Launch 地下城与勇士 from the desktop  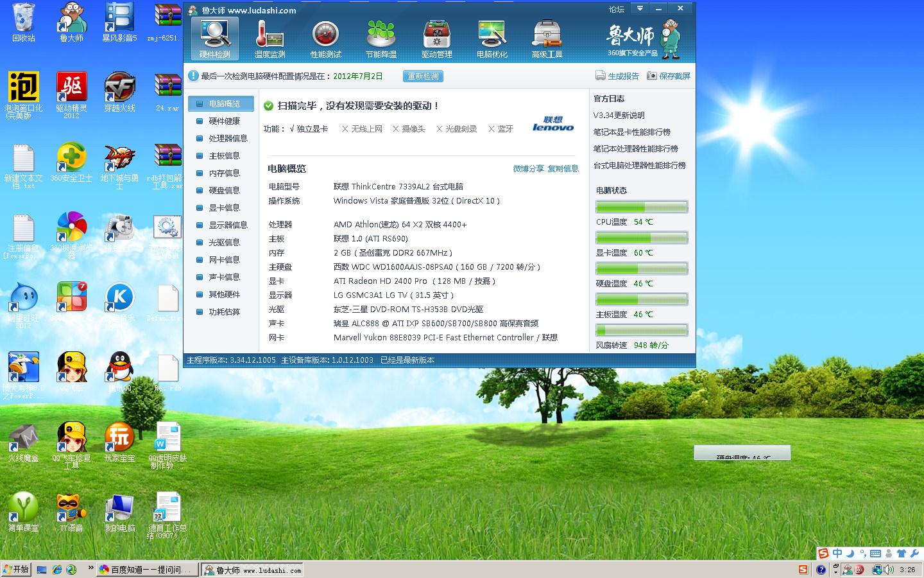pos(119,166)
